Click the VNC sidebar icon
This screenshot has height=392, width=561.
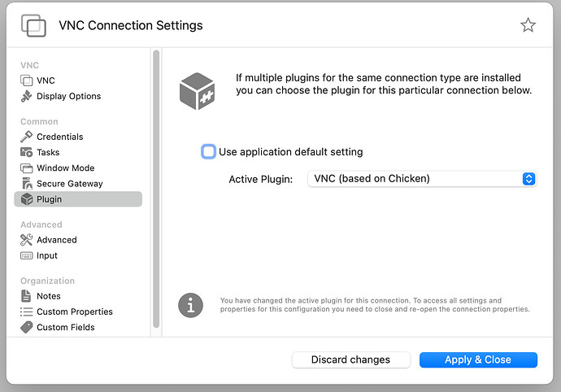[26, 81]
